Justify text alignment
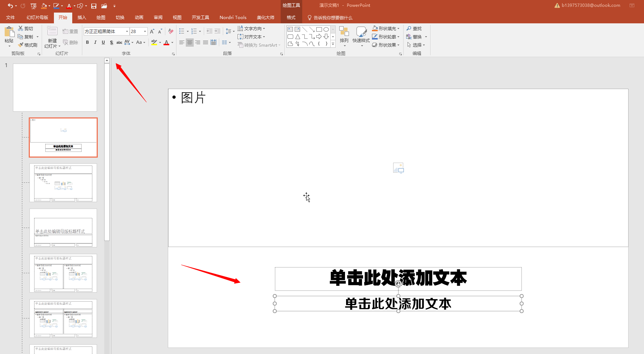Screen dimensions: 644x354 tap(206, 42)
